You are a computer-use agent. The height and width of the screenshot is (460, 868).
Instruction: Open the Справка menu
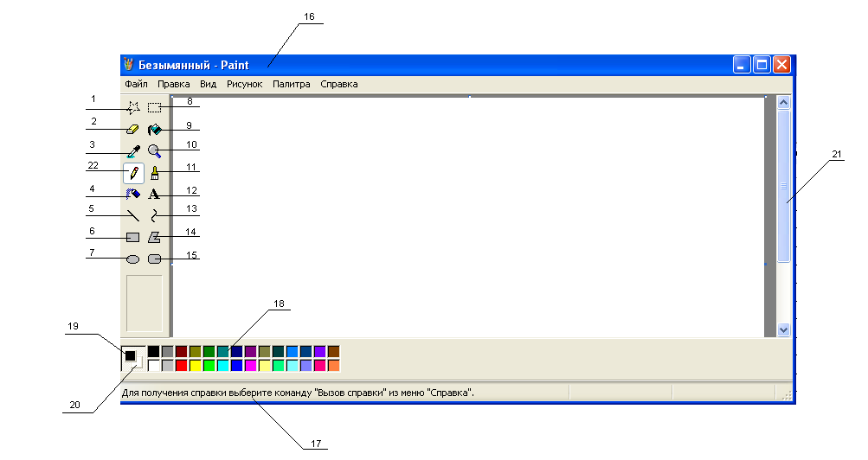pyautogui.click(x=338, y=84)
